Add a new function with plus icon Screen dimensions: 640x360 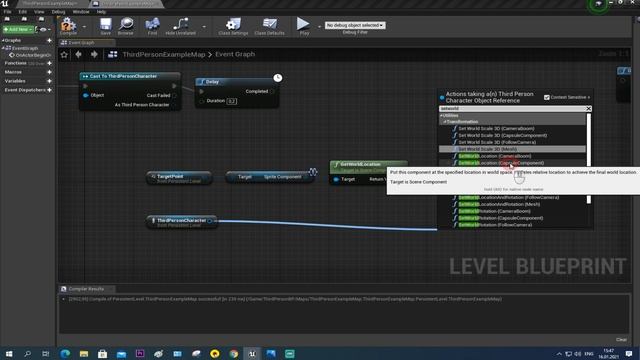pos(49,63)
